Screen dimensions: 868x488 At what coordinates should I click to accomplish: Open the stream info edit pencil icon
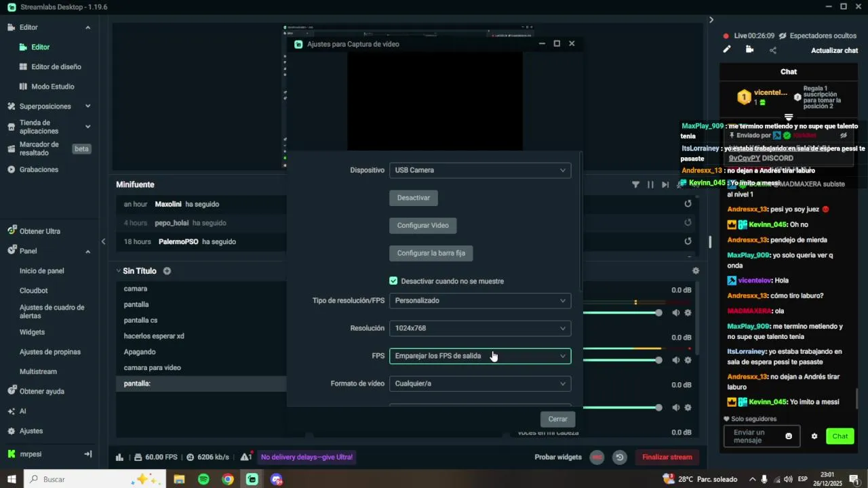point(727,49)
